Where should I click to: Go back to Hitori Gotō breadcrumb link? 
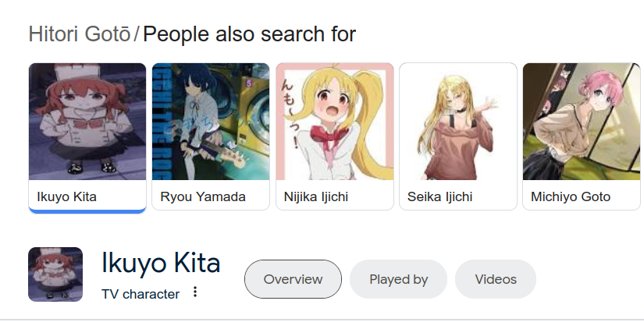pyautogui.click(x=80, y=34)
